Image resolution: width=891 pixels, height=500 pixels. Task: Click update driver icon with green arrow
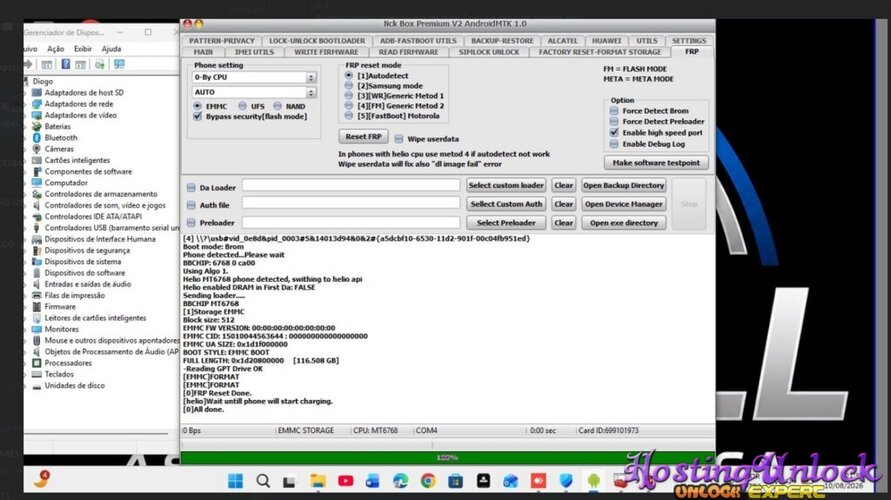click(99, 64)
